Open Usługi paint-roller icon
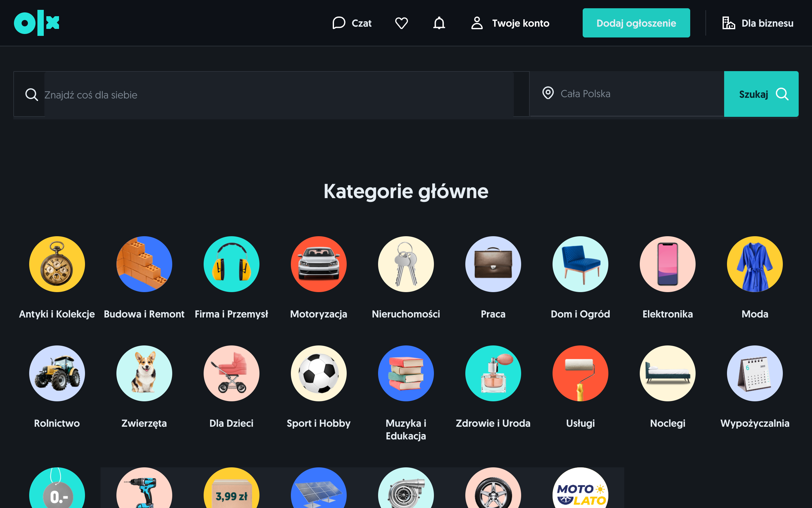812x508 pixels. tap(580, 373)
